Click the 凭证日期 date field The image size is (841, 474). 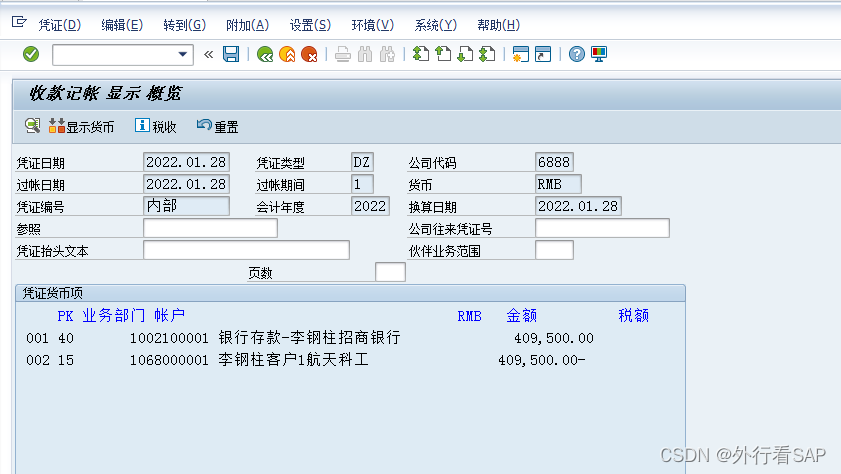[186, 162]
